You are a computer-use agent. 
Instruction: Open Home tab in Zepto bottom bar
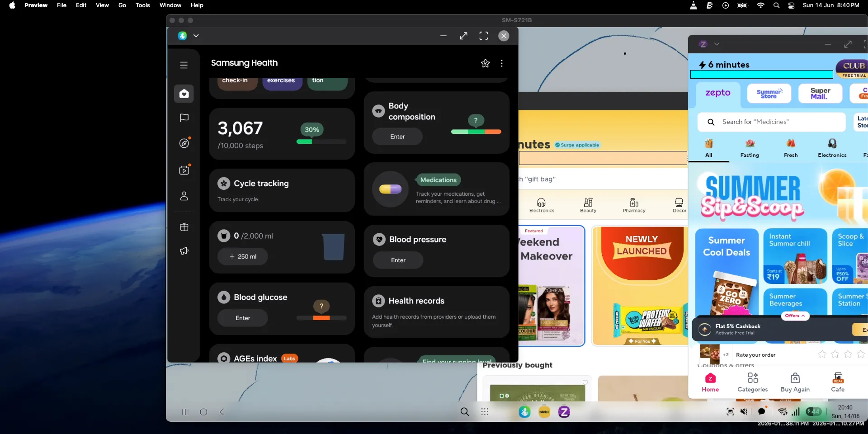(710, 382)
